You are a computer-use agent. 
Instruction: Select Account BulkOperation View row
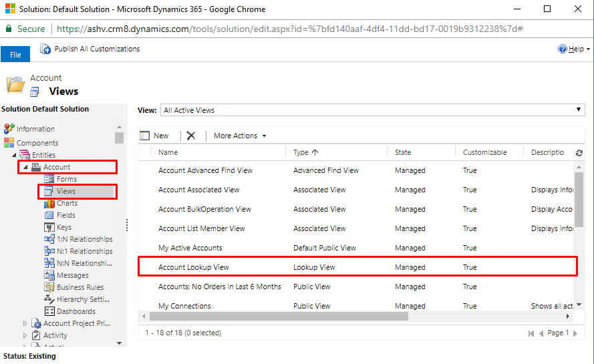[x=355, y=209]
